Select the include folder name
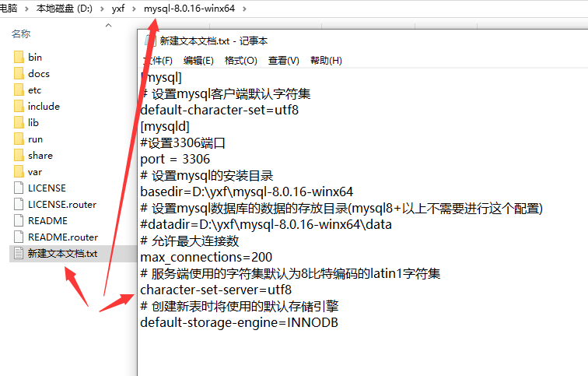The height and width of the screenshot is (376, 588). [x=44, y=107]
